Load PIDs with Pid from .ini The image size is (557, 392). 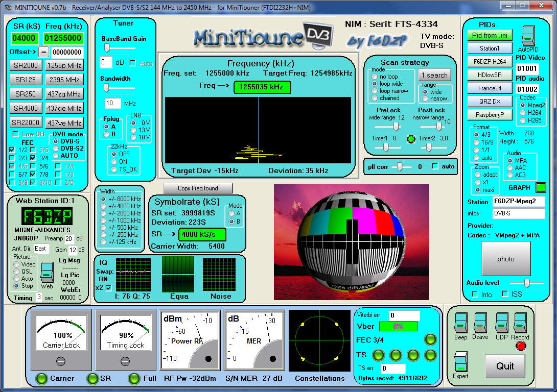point(490,36)
